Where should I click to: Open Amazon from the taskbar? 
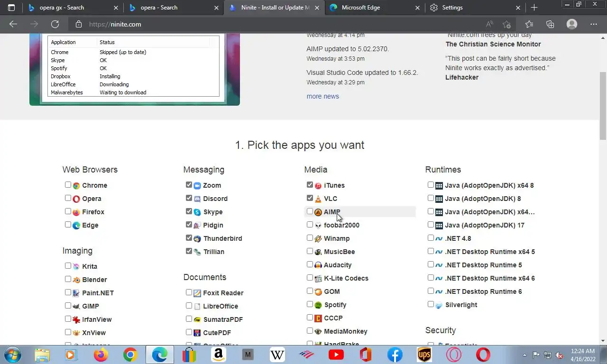[219, 355]
